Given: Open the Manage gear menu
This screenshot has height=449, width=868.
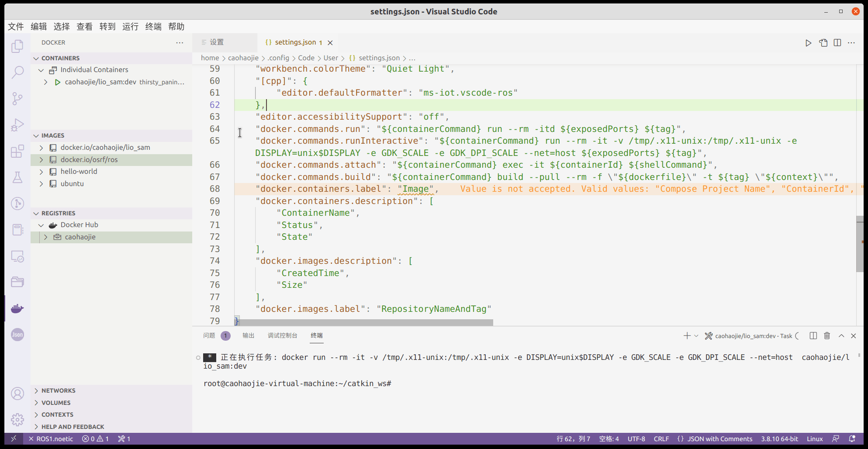Looking at the screenshot, I should click(x=17, y=420).
